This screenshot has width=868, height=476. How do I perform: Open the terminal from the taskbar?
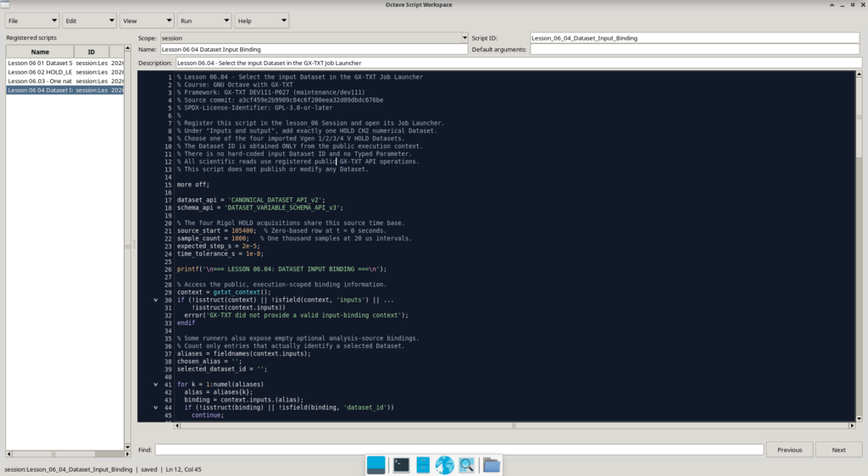[x=401, y=465]
